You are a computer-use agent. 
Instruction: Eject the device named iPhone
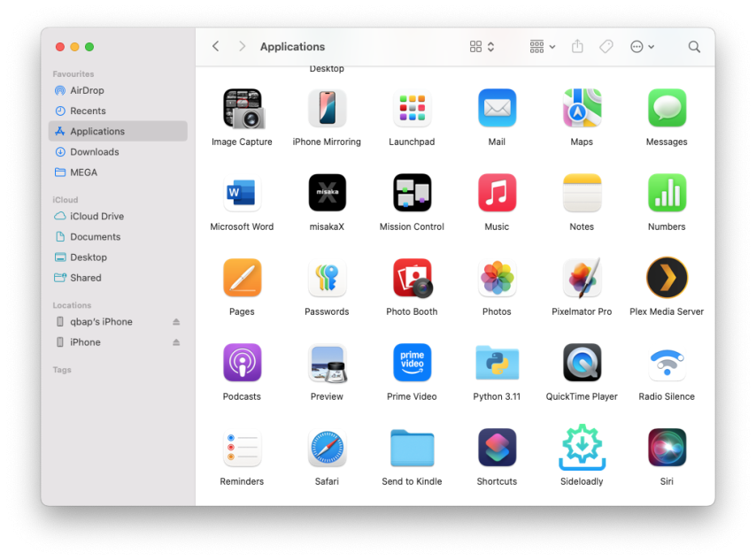point(176,342)
